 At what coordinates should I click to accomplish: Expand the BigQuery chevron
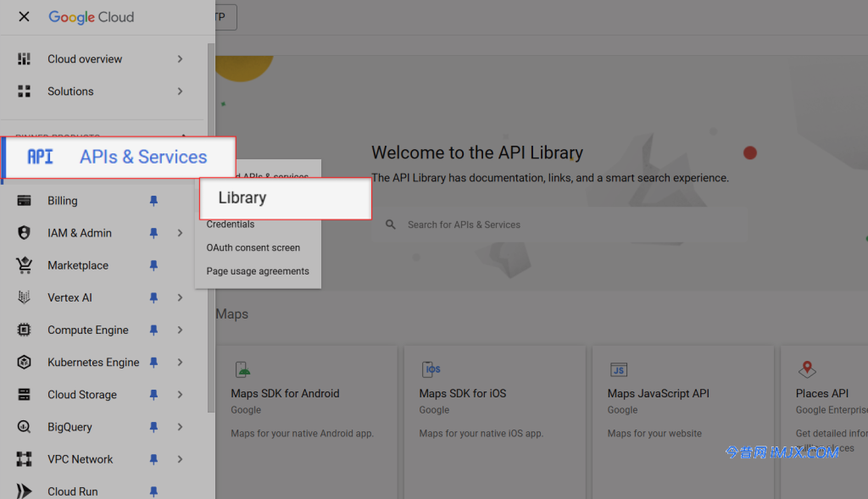pyautogui.click(x=180, y=427)
